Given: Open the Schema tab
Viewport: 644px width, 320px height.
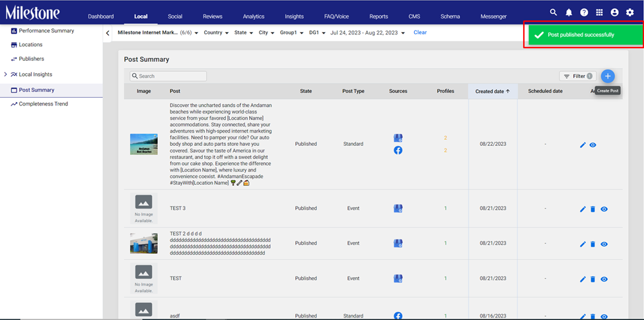Looking at the screenshot, I should (x=450, y=16).
